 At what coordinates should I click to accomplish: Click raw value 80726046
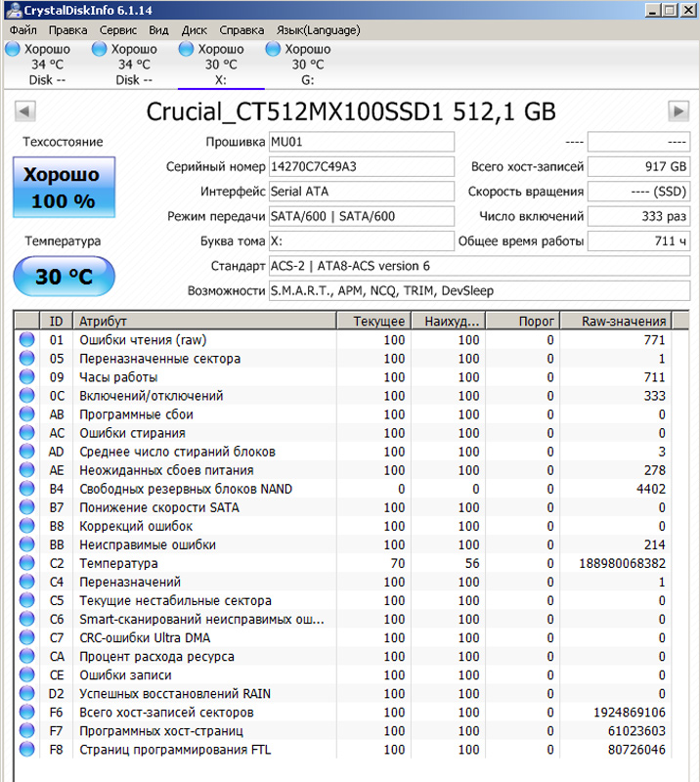[x=636, y=749]
